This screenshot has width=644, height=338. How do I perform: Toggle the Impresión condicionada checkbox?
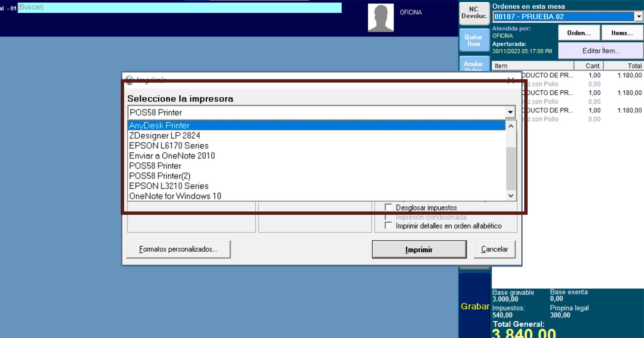pos(388,217)
